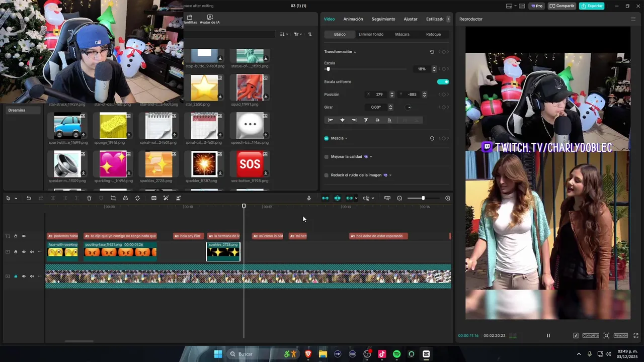Open the linkage icon dropdown arrow in timeline toolbar
Viewport: 644px width, 362px height.
tap(356, 198)
